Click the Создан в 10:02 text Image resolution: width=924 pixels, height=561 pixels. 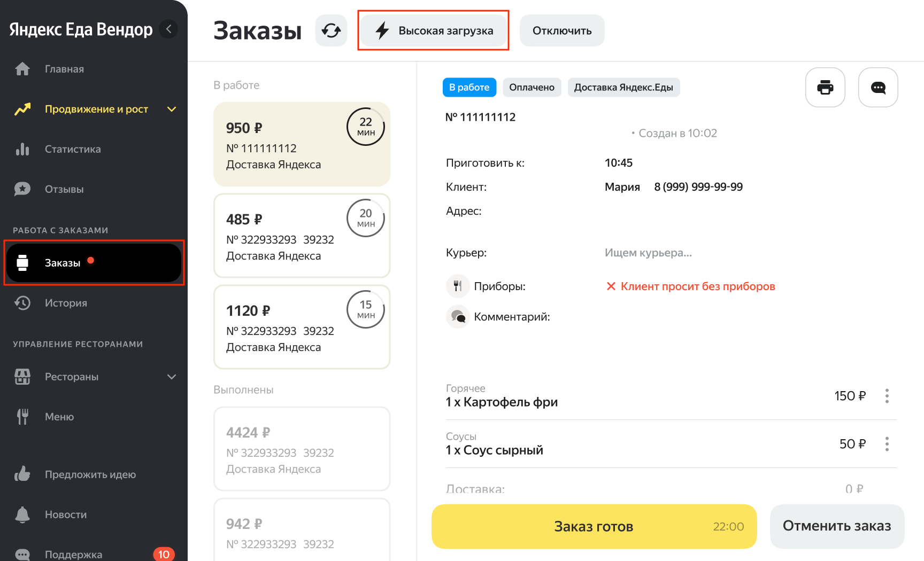[677, 133]
